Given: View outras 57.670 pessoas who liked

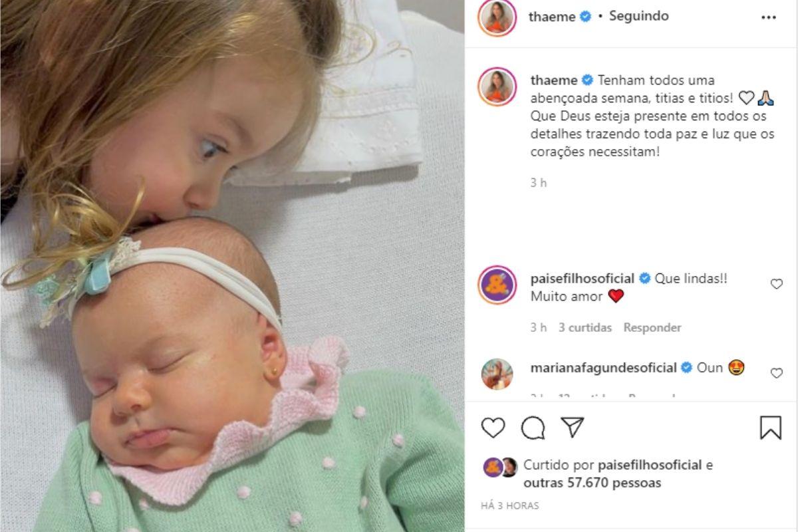Looking at the screenshot, I should (x=593, y=483).
